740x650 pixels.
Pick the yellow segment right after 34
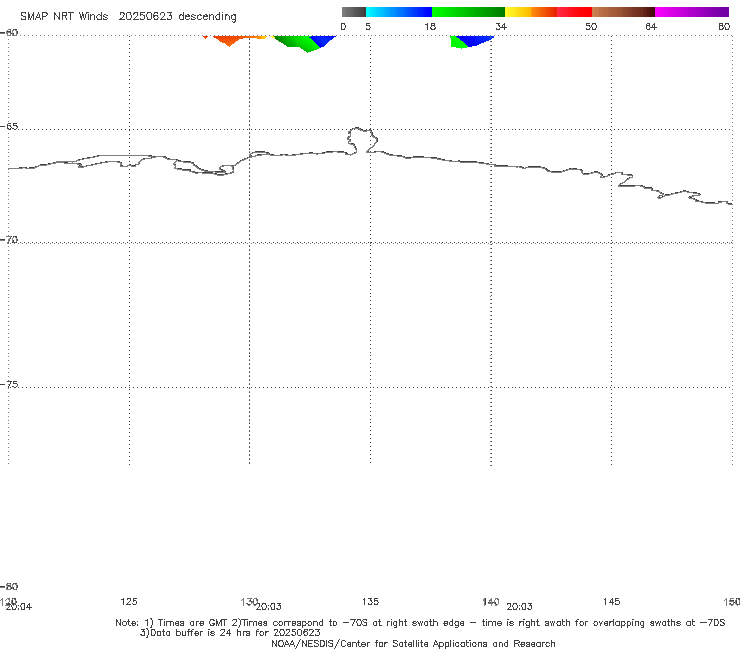(x=518, y=12)
